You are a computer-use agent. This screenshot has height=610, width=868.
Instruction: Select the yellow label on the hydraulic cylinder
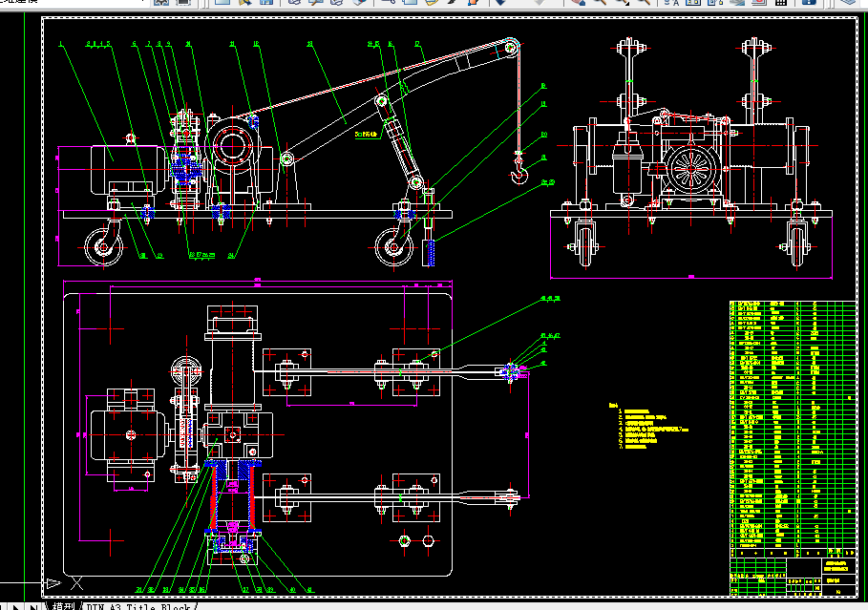[366, 134]
